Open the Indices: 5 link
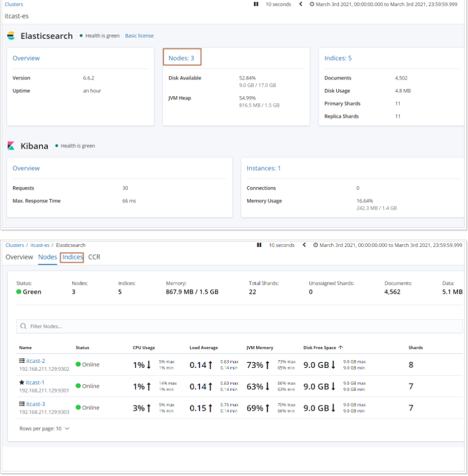468x476 pixels. 338,58
